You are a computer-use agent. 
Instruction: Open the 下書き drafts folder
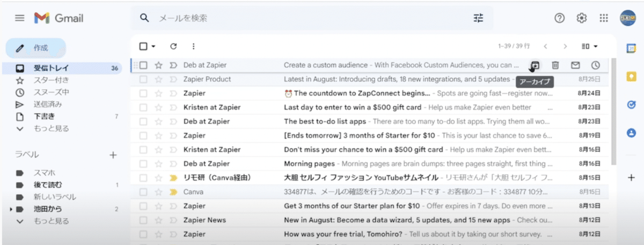click(x=44, y=116)
